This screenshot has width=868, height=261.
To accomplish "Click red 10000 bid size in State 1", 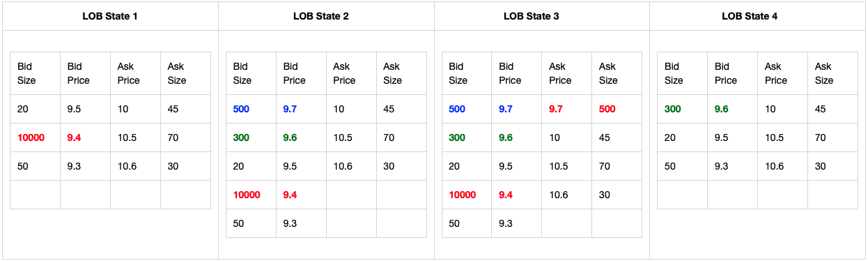I will (31, 137).
